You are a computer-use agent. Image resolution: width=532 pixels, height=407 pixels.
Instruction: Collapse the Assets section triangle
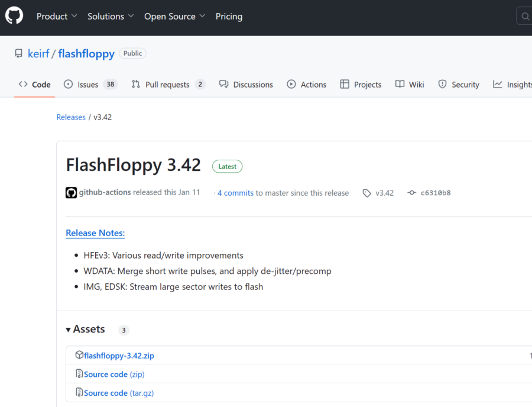(68, 330)
